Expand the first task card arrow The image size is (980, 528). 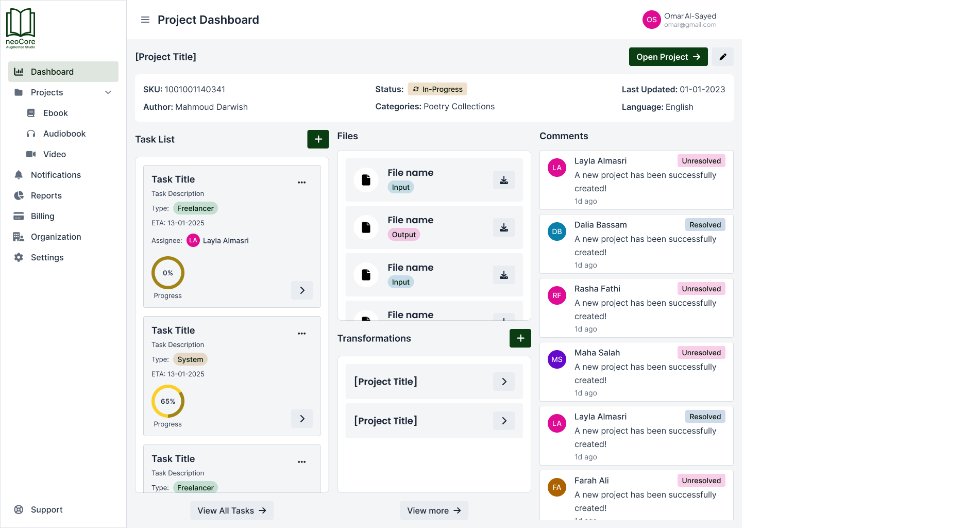[x=302, y=290]
